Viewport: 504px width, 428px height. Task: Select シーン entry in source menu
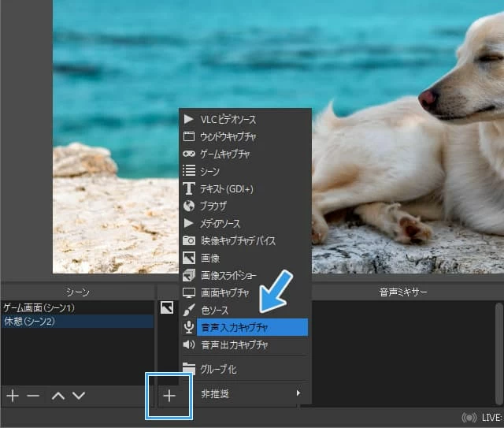245,171
